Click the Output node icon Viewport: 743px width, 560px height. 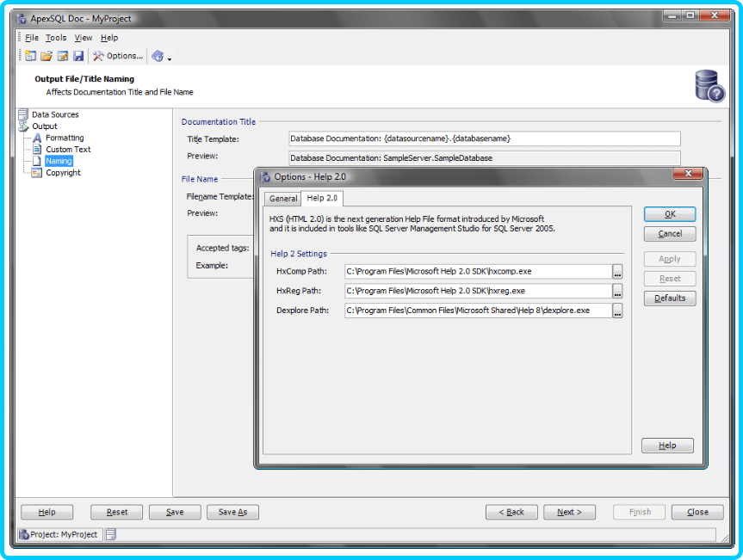pyautogui.click(x=23, y=126)
